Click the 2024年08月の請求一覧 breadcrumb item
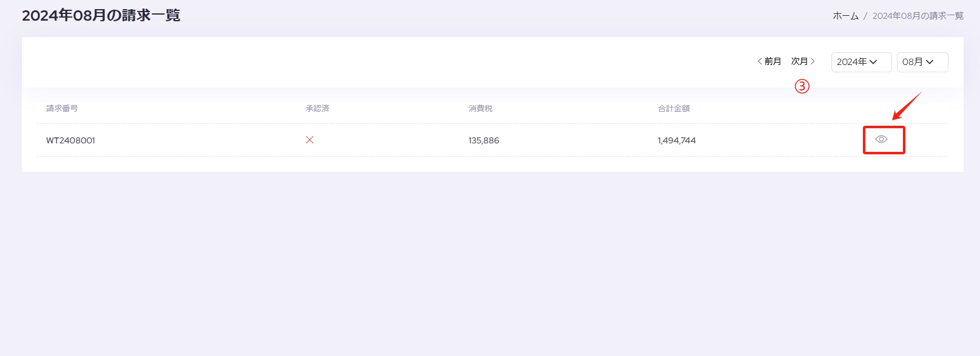 click(917, 16)
